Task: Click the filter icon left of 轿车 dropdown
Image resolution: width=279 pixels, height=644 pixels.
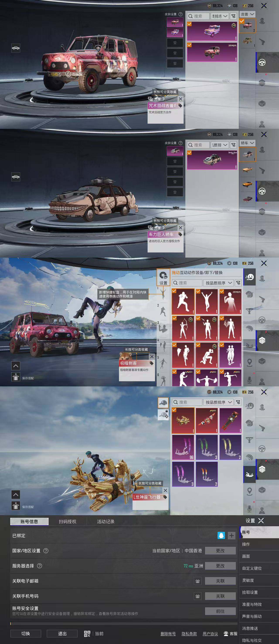Action: coord(233,145)
